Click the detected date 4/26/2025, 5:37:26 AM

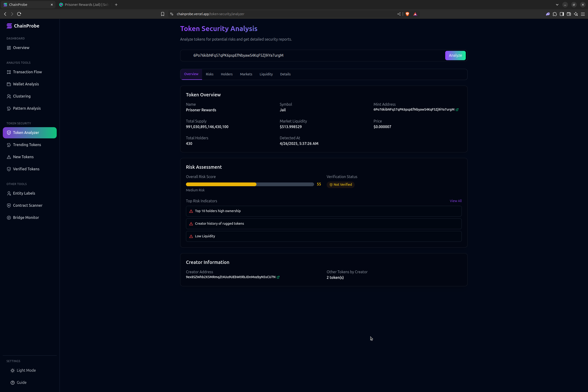(x=299, y=144)
